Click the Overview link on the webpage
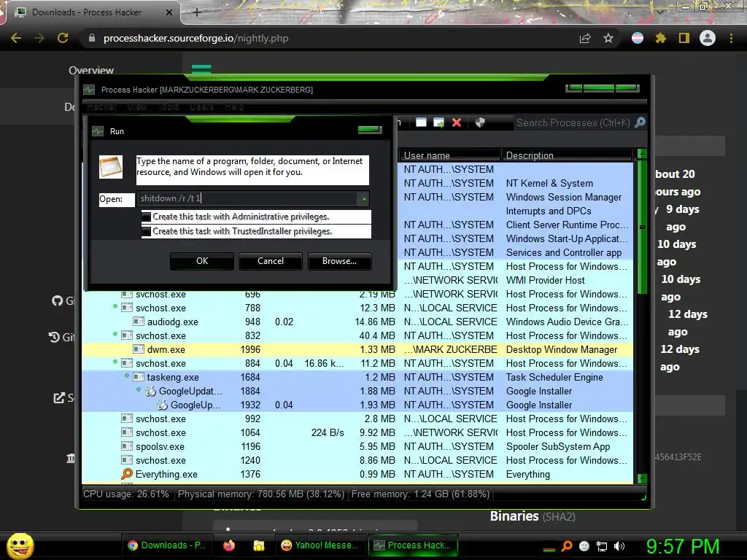 (x=91, y=71)
